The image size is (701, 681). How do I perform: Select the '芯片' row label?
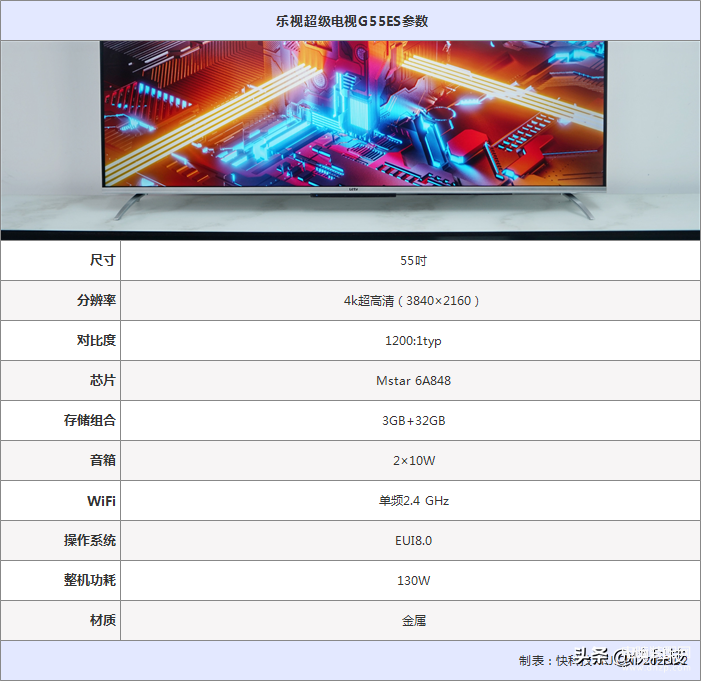(x=102, y=380)
